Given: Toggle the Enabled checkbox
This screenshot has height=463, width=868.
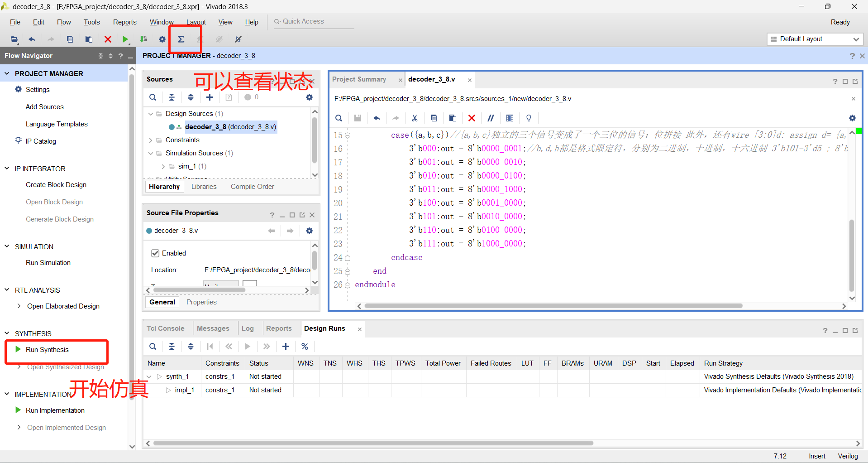Looking at the screenshot, I should click(155, 253).
